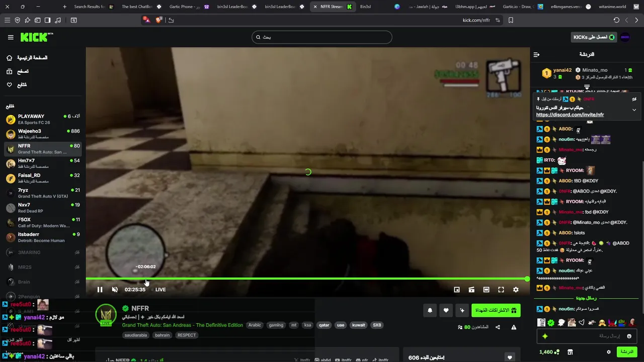Select the gaming tag
The image size is (644, 362).
point(276,325)
